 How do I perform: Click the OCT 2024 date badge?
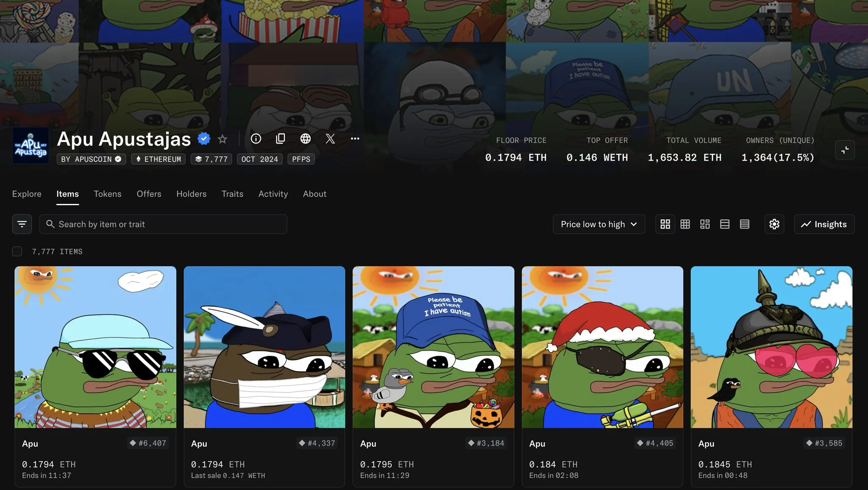tap(260, 159)
